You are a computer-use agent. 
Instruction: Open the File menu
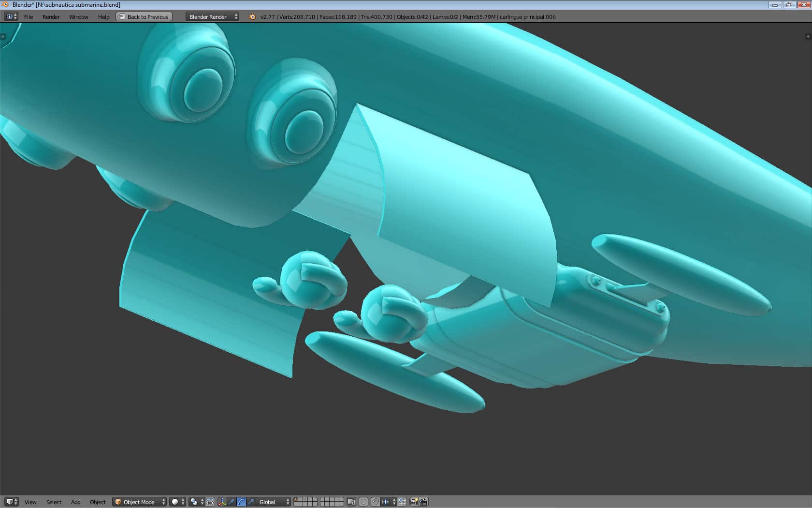[29, 16]
